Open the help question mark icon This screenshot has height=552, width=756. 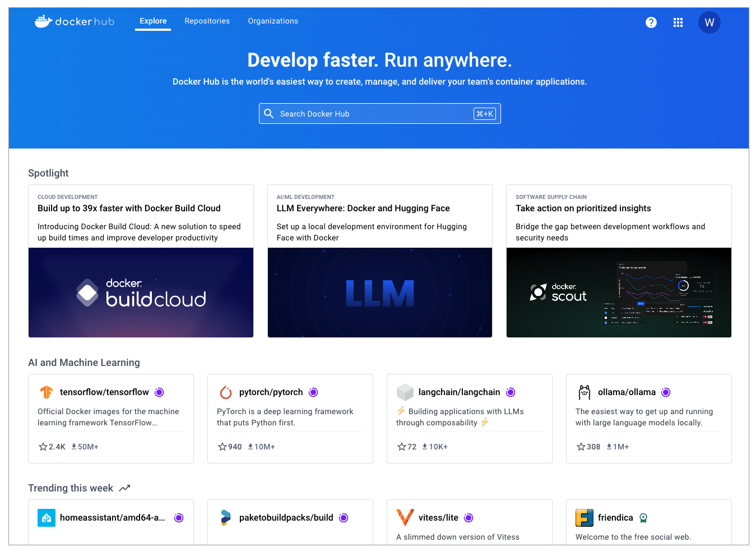[651, 22]
